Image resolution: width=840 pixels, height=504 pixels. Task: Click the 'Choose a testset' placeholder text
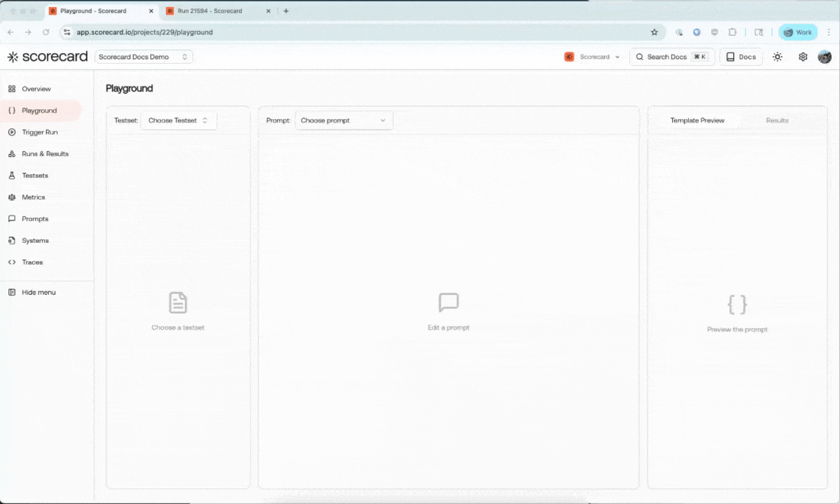pyautogui.click(x=178, y=328)
